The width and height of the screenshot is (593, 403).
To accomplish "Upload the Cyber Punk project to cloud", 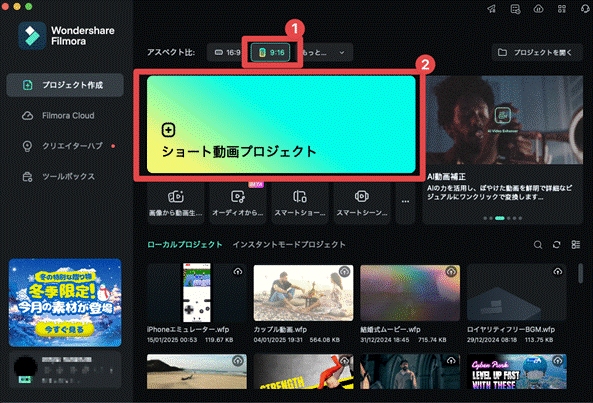I will pos(558,361).
